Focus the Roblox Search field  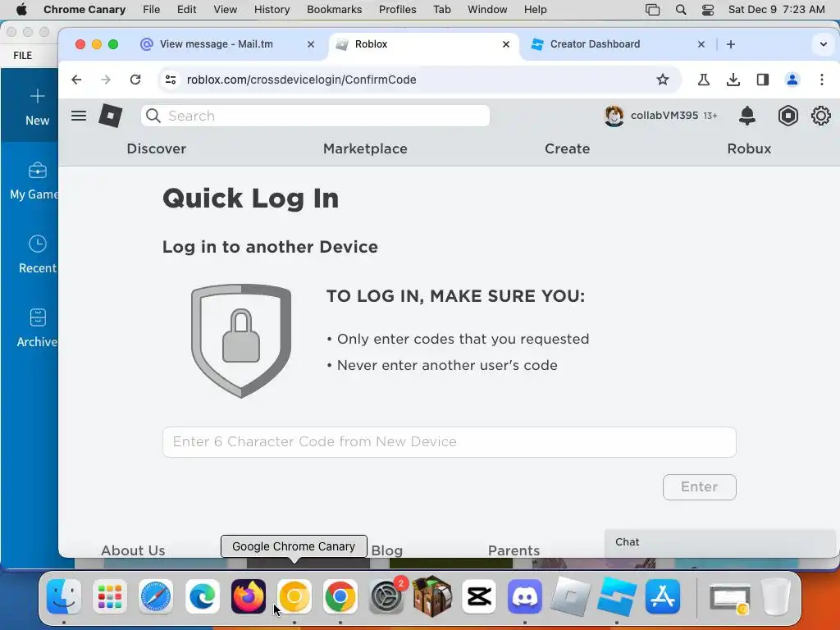coord(315,116)
